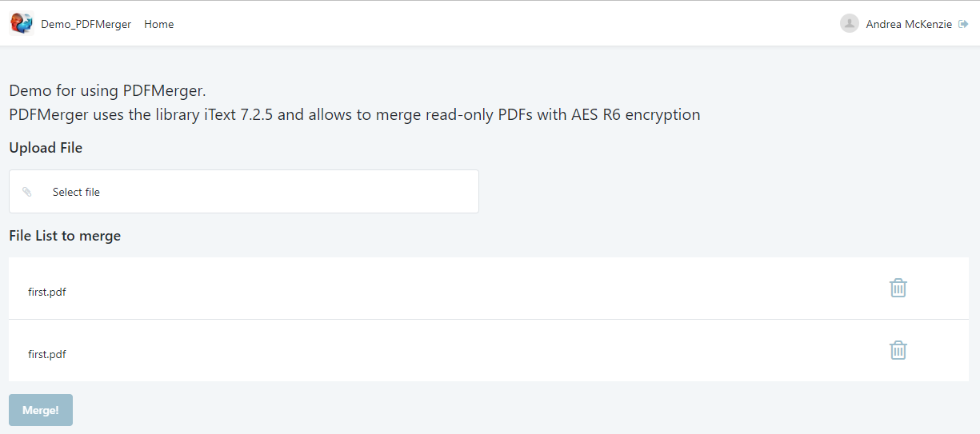
Task: Click the user avatar icon
Action: click(849, 24)
